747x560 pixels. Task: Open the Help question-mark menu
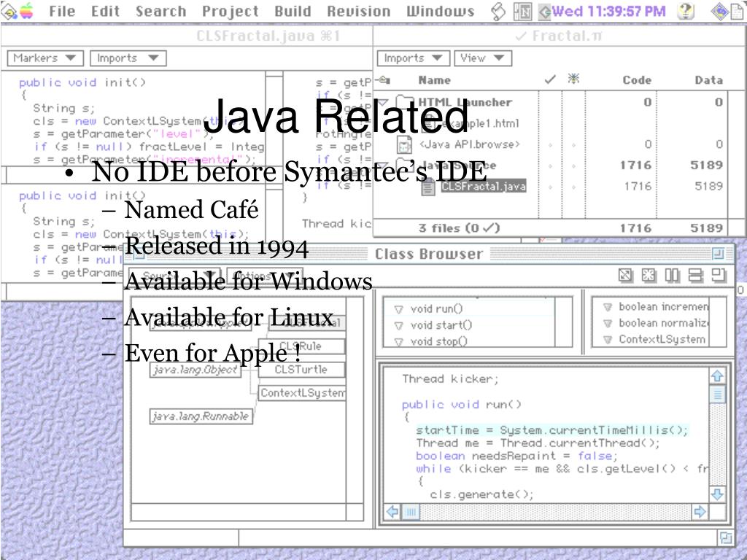tap(686, 11)
